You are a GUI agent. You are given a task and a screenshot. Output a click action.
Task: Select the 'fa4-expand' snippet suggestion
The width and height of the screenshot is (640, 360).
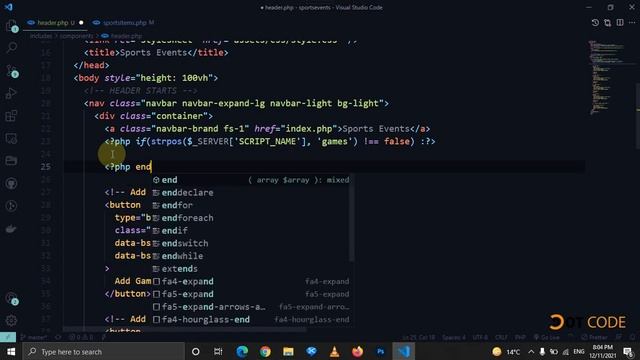(x=251, y=281)
